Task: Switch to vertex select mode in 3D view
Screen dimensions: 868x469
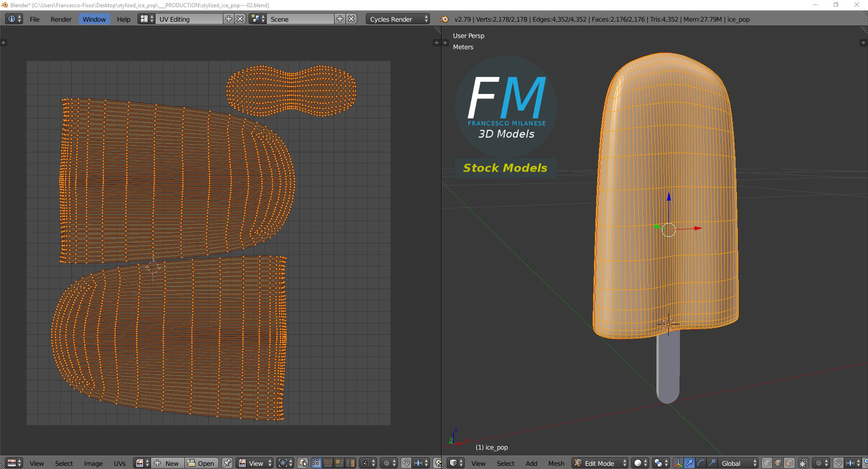Action: coord(767,463)
